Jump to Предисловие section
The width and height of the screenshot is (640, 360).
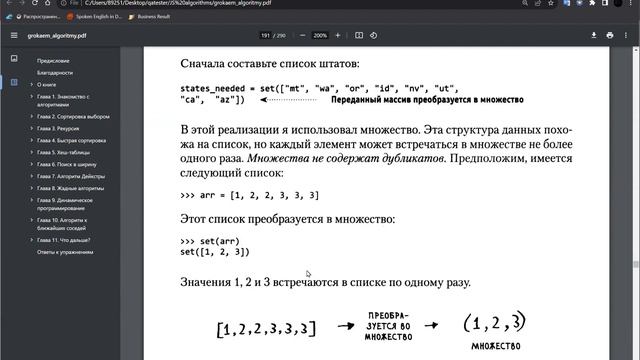(x=53, y=61)
